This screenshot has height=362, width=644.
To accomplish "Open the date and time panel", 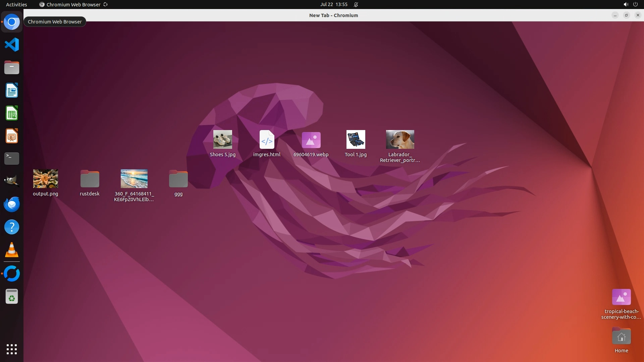I will pyautogui.click(x=333, y=4).
